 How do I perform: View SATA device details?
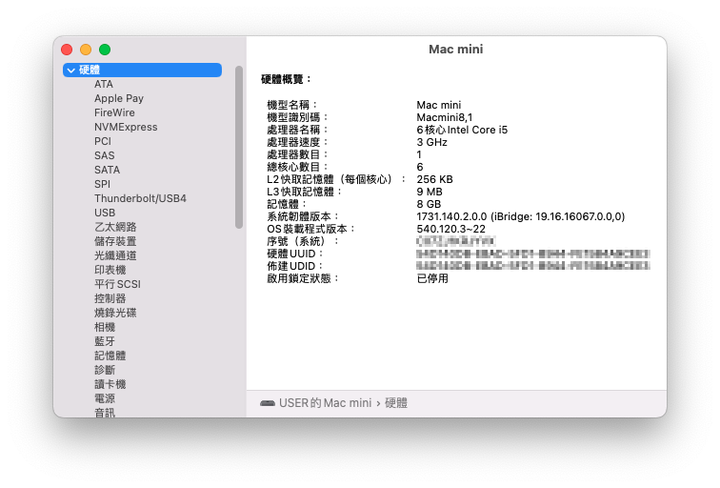click(107, 170)
